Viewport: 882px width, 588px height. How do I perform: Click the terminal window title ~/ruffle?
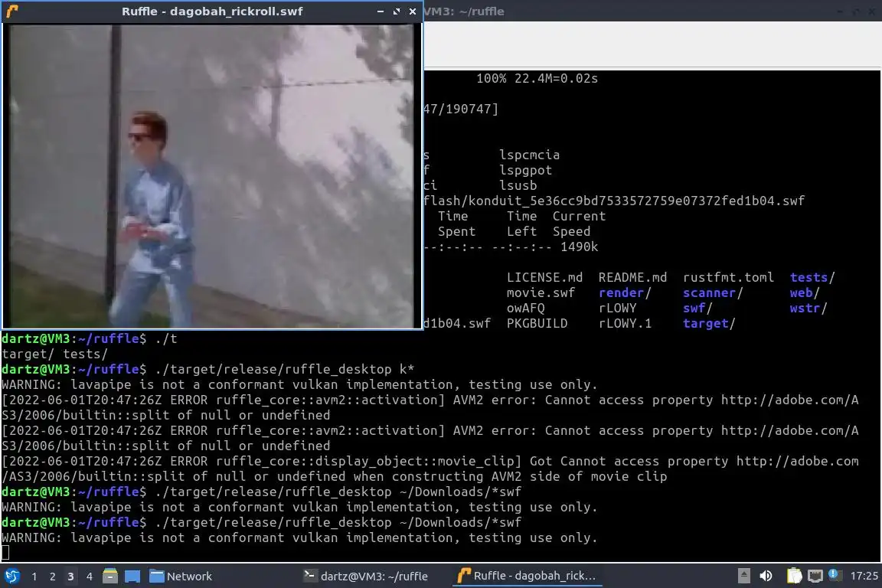pos(464,11)
